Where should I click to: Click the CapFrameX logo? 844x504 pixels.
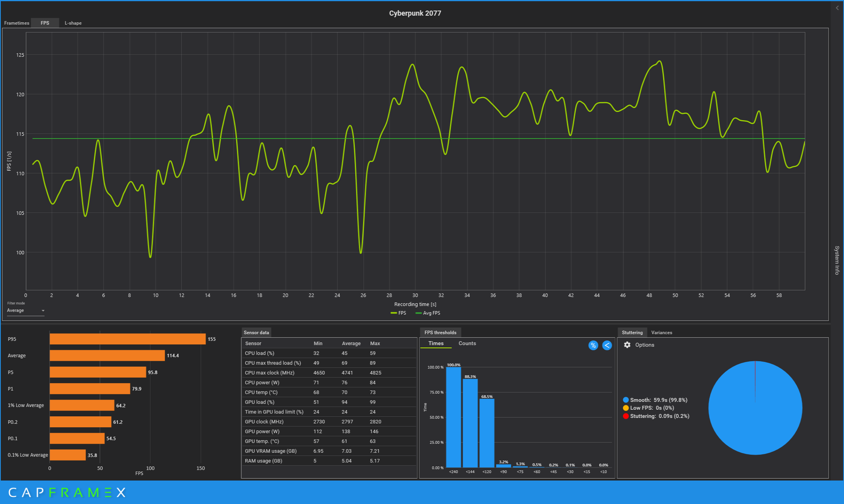(67, 492)
